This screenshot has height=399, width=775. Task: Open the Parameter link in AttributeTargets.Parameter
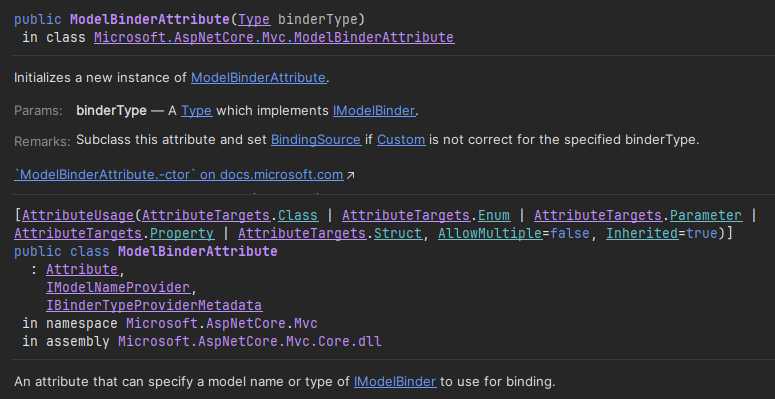coord(706,216)
